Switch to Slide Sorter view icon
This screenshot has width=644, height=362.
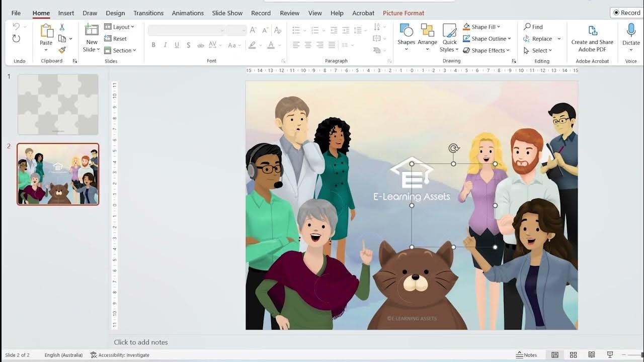pos(573,355)
